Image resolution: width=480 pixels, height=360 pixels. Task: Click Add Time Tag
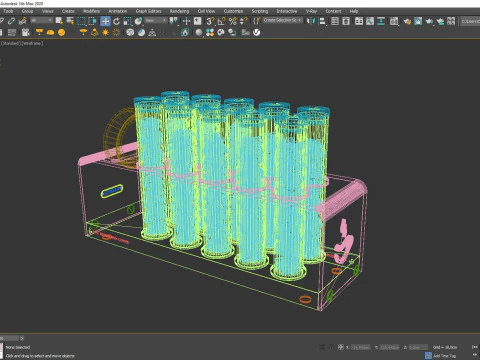pyautogui.click(x=445, y=356)
